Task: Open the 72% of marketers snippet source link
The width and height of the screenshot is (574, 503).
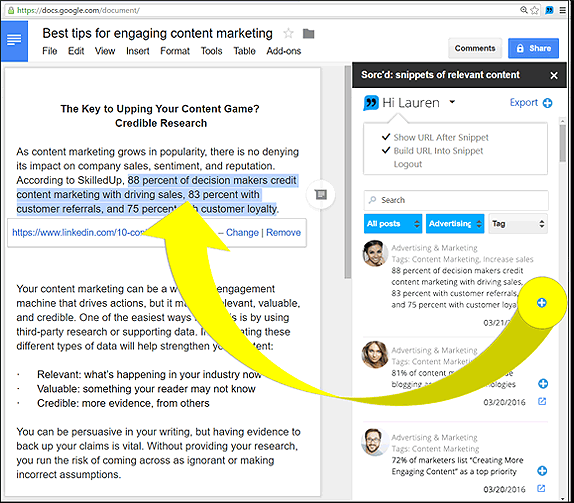Action: [541, 488]
